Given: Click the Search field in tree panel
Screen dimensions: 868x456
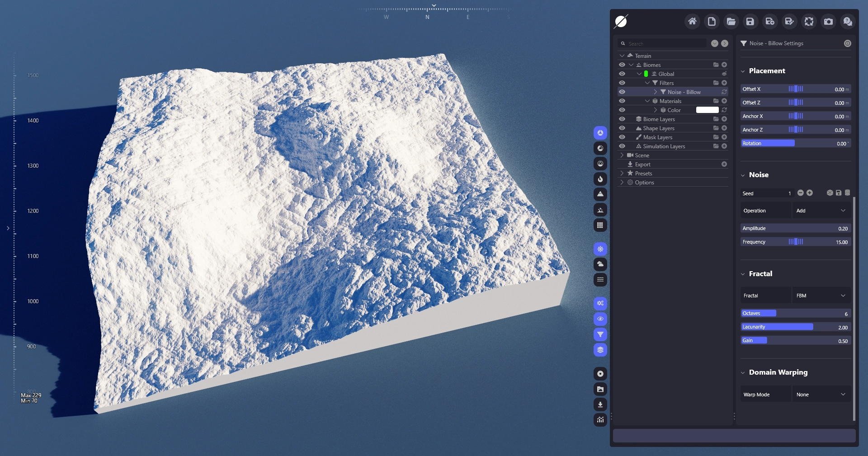Looking at the screenshot, I should pos(665,43).
